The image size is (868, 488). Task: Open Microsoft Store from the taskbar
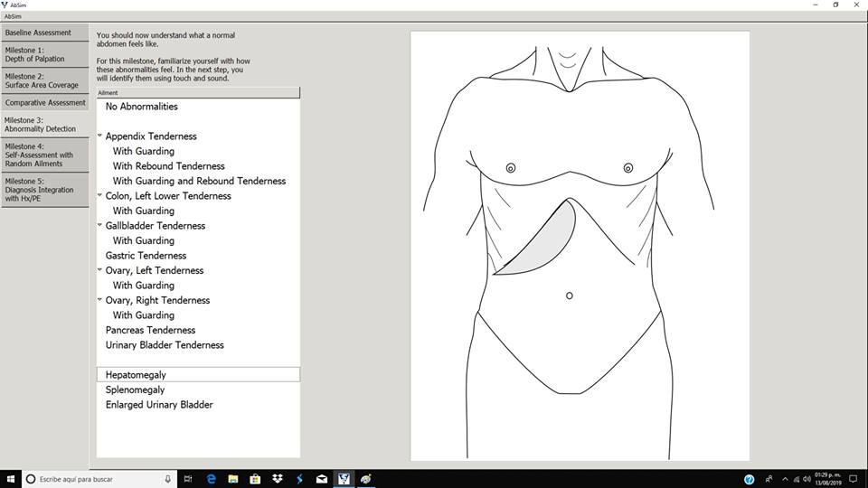coord(255,479)
